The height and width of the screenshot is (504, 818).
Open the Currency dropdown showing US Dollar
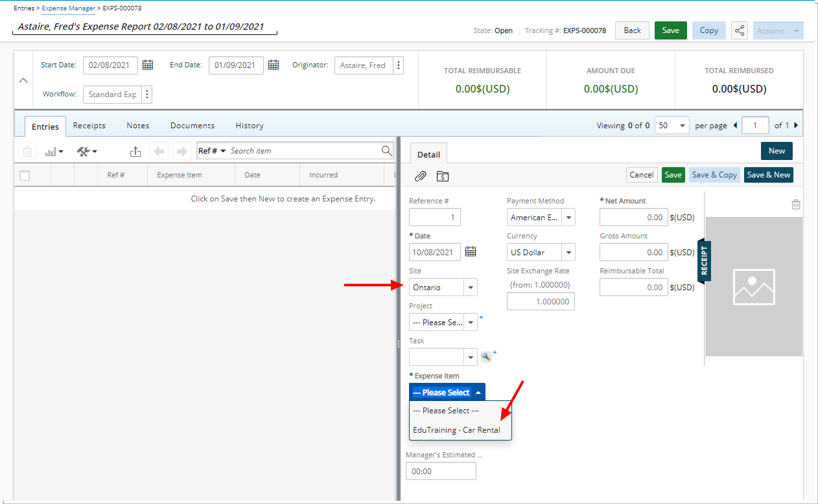568,253
